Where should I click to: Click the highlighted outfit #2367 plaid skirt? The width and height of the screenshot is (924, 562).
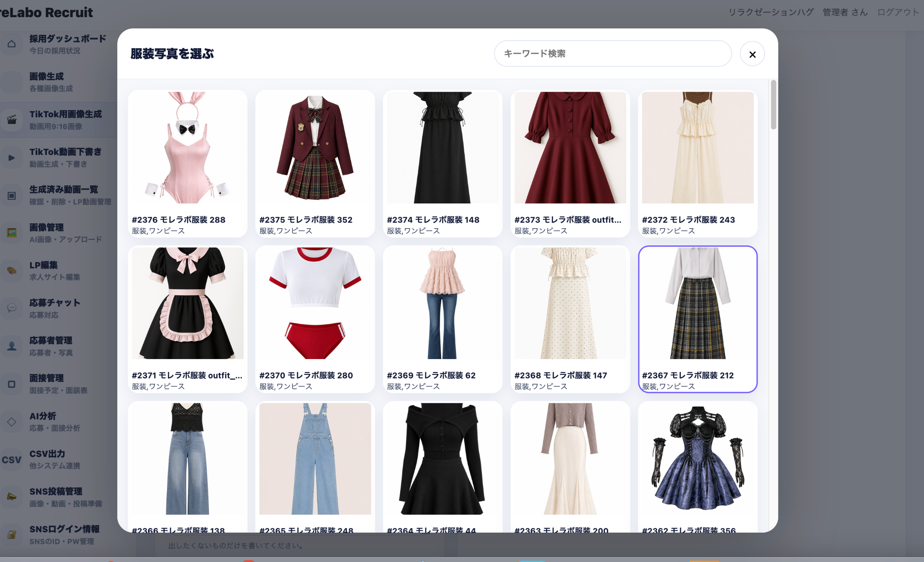698,319
